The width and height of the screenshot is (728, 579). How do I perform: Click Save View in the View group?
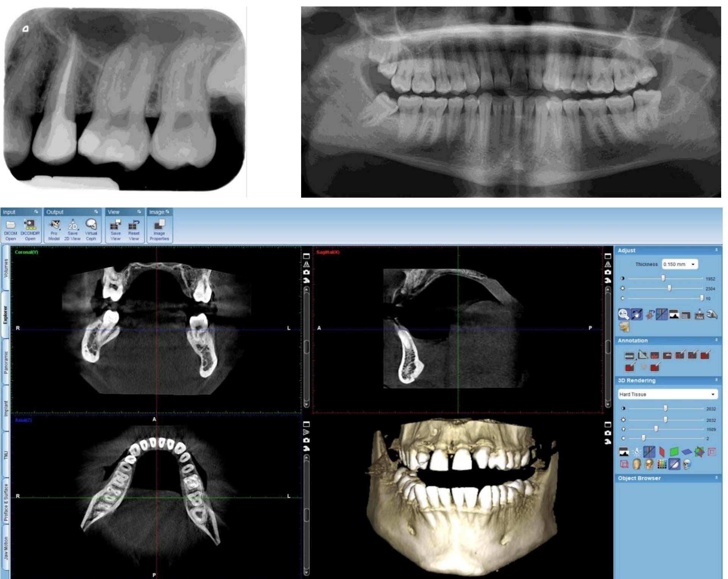(x=115, y=225)
